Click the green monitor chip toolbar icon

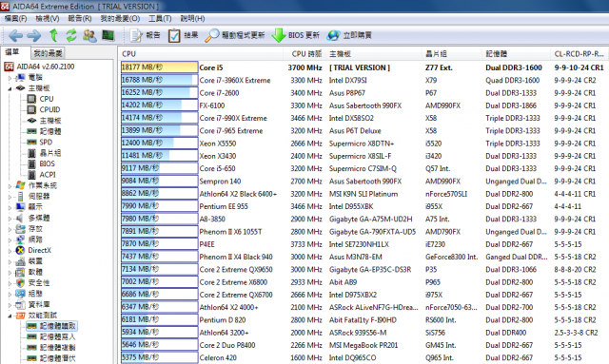coord(108,35)
